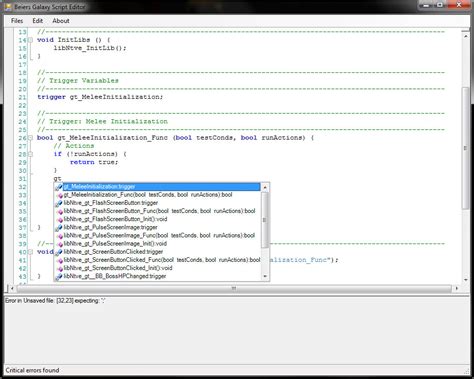Open the Edit menu

click(x=37, y=21)
